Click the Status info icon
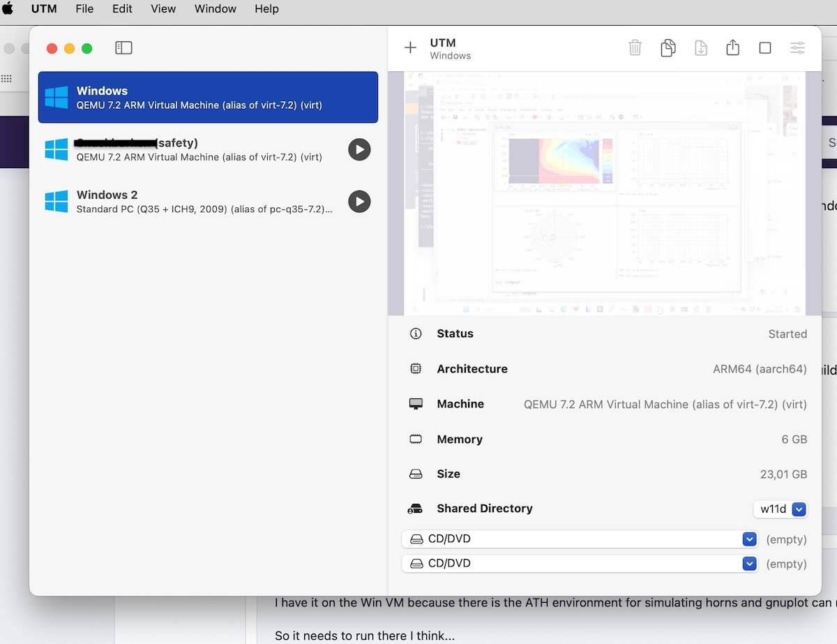837x644 pixels. point(416,334)
